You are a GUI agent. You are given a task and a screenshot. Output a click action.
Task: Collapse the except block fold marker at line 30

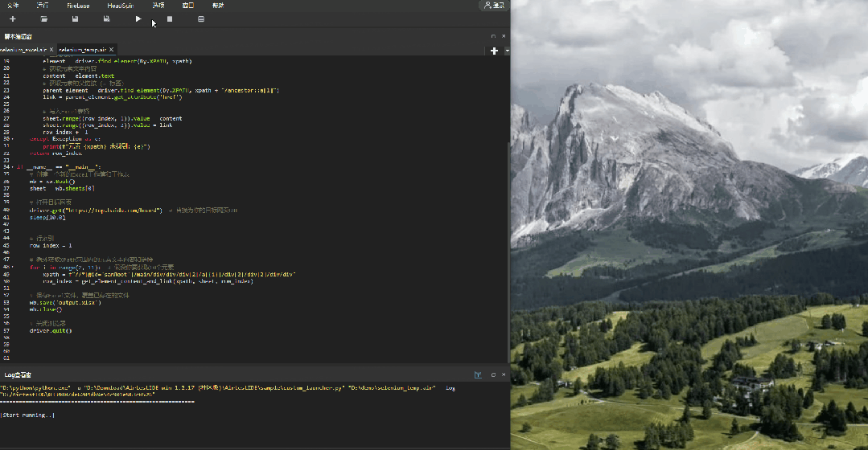click(x=13, y=139)
